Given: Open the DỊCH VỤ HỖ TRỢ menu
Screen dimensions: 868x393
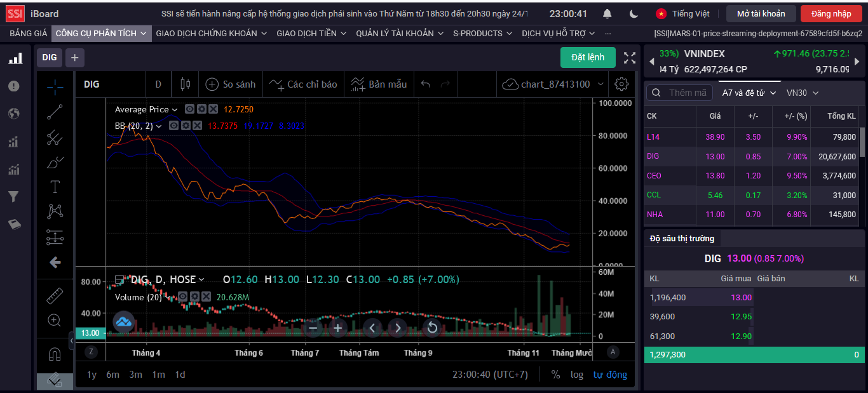Looking at the screenshot, I should click(x=559, y=33).
